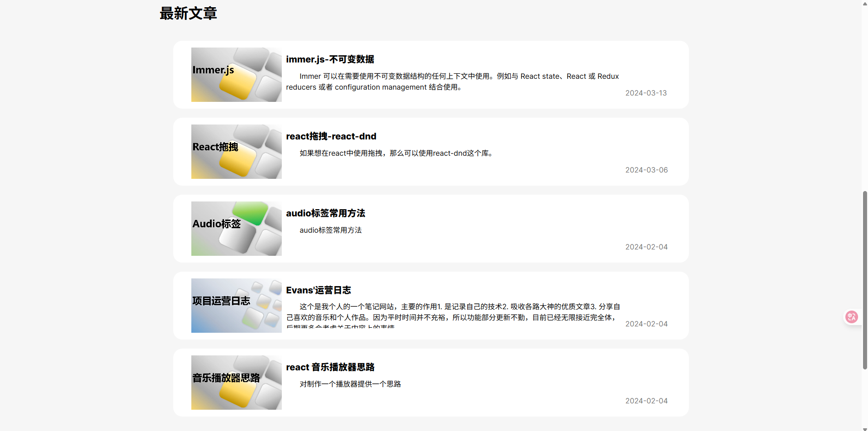Viewport: 868px width, 431px height.
Task: Open article title react拖拽-react-dnd
Action: click(x=331, y=136)
